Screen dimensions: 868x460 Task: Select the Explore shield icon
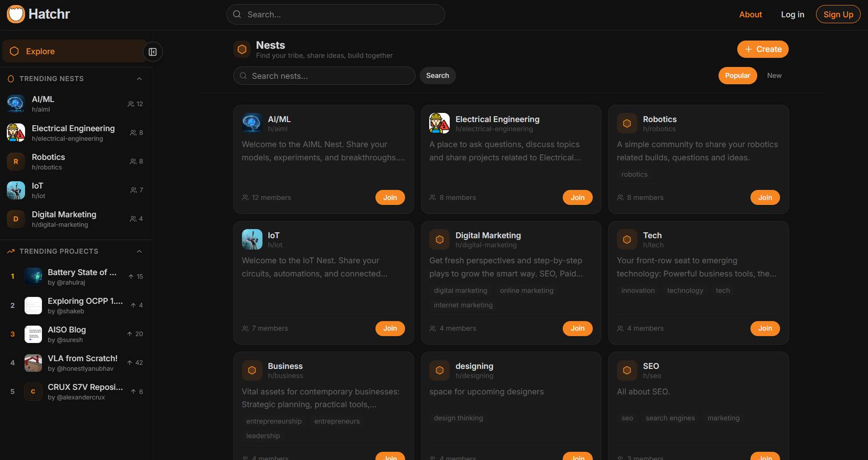click(14, 51)
